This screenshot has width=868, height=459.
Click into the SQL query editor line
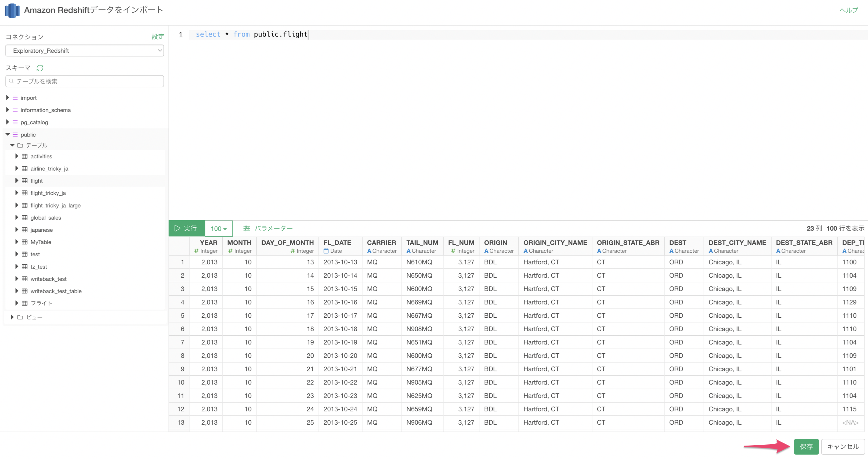coord(528,34)
